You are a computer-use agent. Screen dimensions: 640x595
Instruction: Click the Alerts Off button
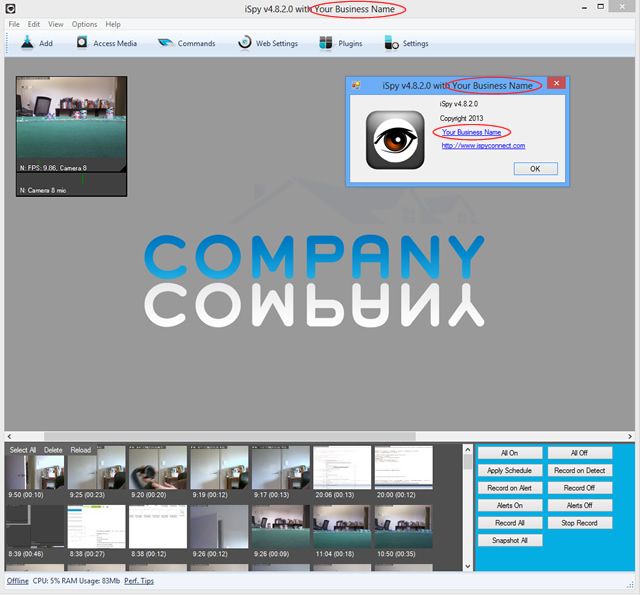pyautogui.click(x=580, y=505)
